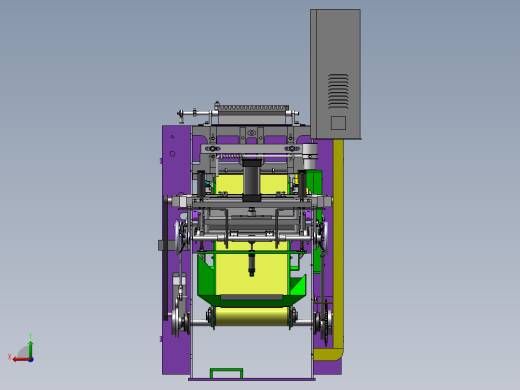This screenshot has height=390, width=520.
Task: Select the olive-yellow vertical side column
Action: (x=338, y=245)
